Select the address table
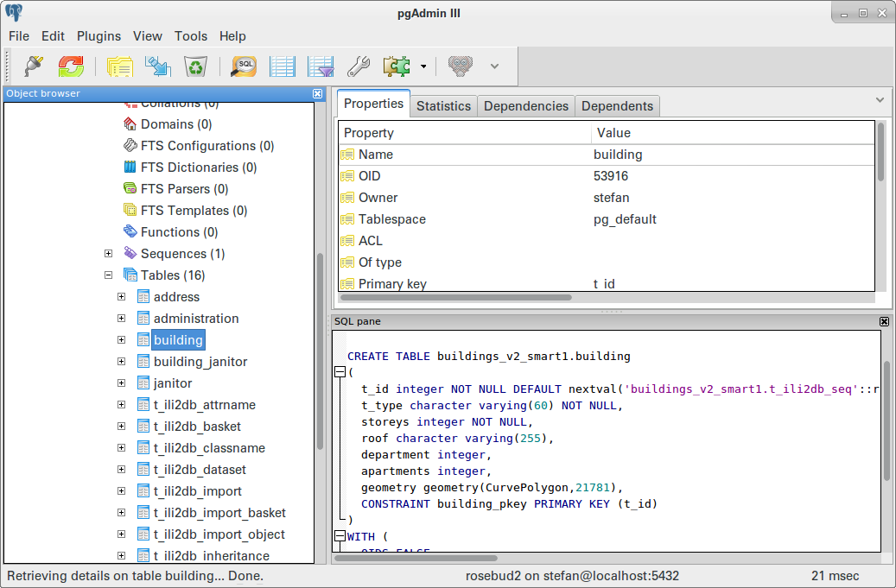The image size is (896, 588). 176,297
